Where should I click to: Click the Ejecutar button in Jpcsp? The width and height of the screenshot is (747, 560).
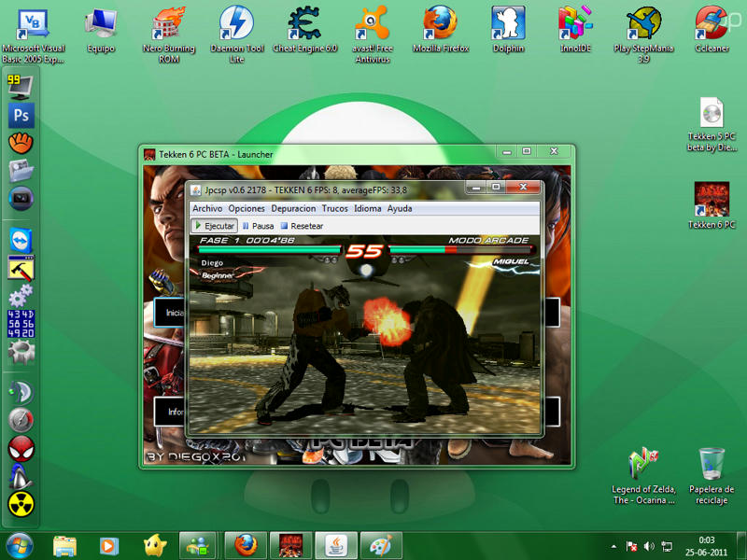[x=215, y=226]
